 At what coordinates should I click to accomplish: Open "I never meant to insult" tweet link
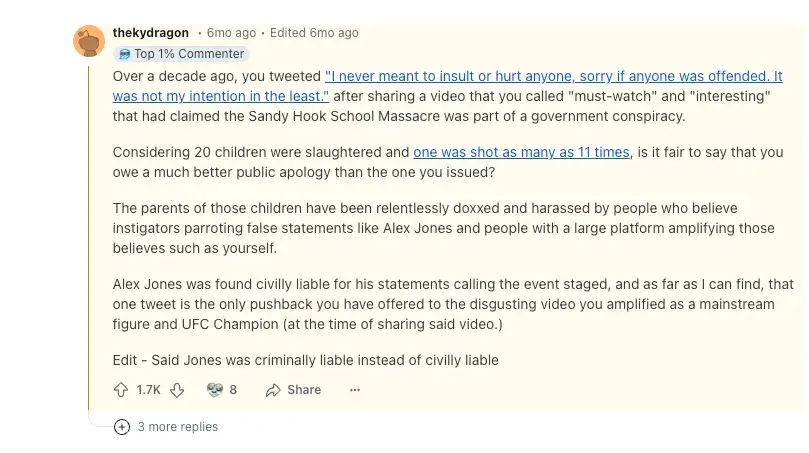(553, 76)
